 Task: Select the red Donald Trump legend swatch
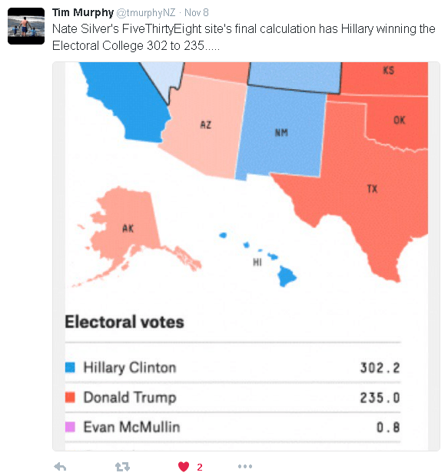(x=70, y=397)
